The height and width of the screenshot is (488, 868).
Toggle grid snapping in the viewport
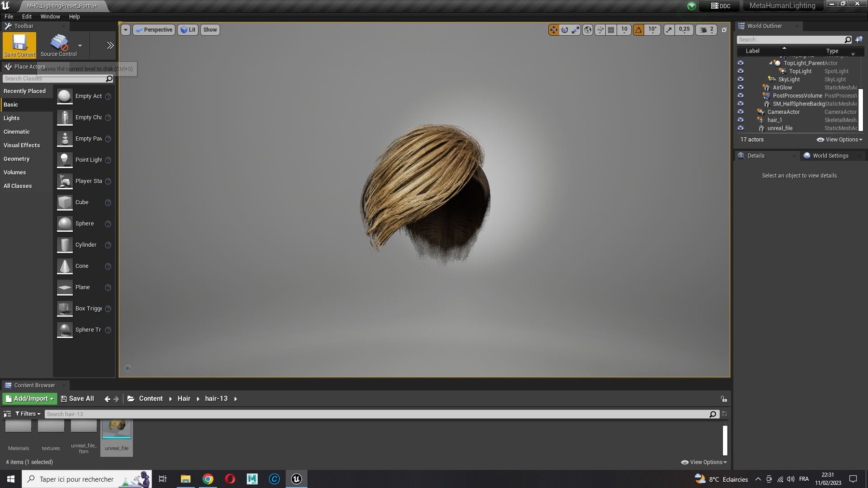click(611, 30)
